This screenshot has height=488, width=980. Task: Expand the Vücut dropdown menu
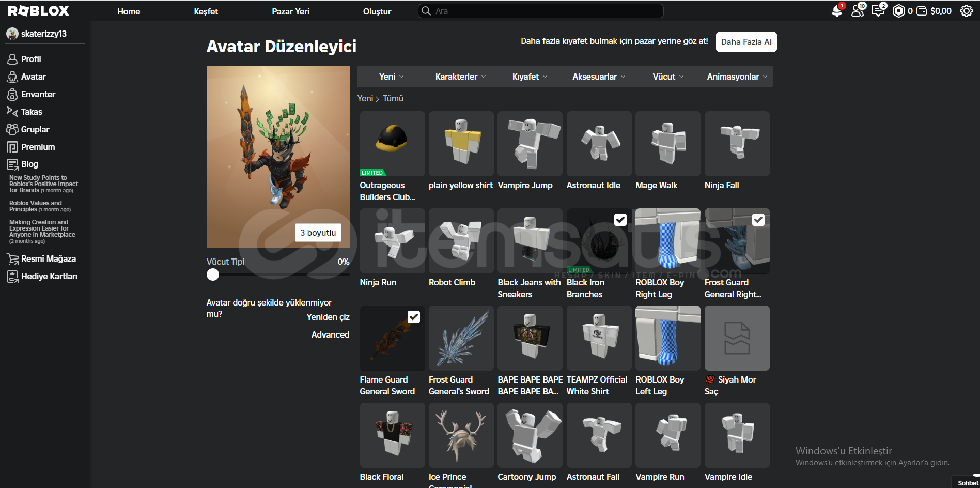[668, 77]
